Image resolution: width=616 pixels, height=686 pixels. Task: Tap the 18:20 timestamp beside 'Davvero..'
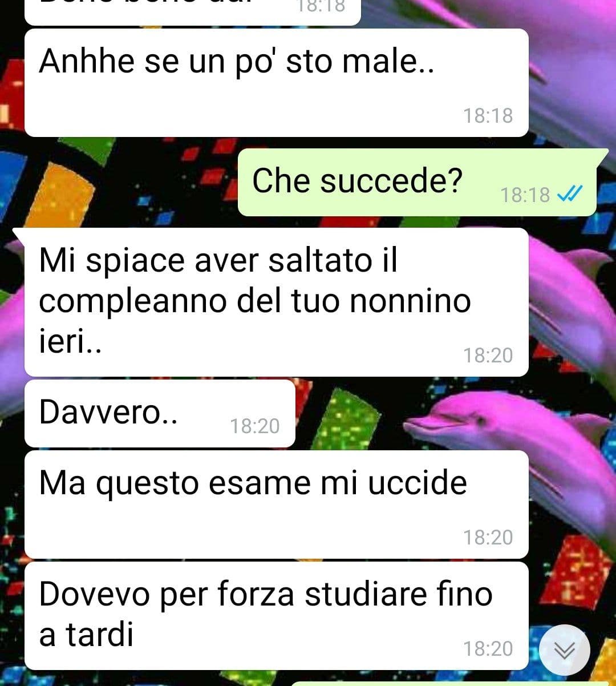pyautogui.click(x=254, y=426)
